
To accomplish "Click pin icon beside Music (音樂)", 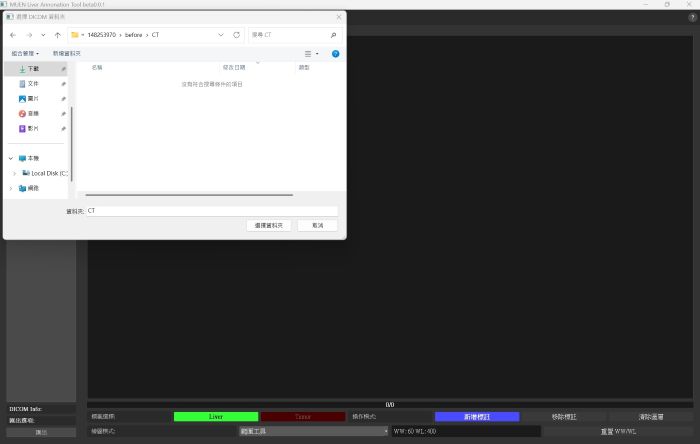I will [63, 114].
